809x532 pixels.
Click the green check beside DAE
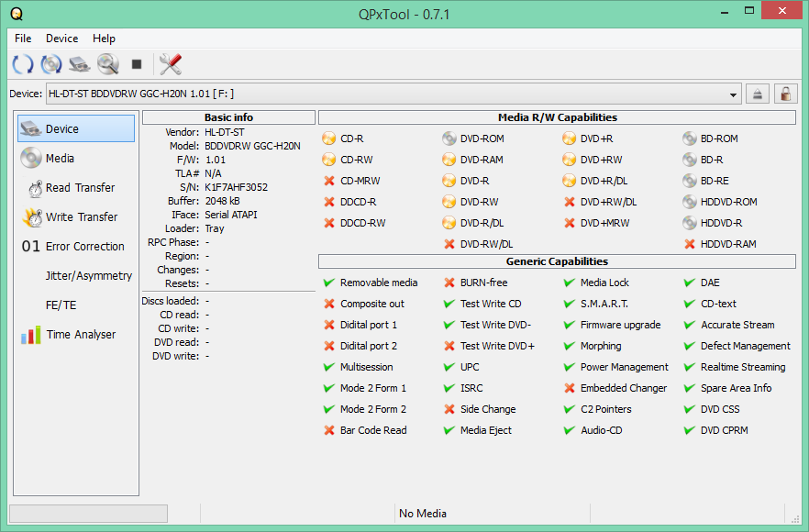[x=690, y=283]
